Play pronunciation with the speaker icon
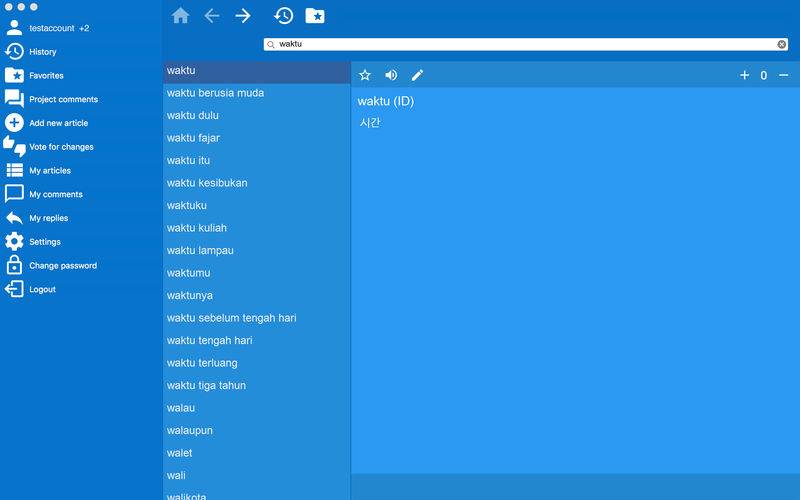Image resolution: width=800 pixels, height=500 pixels. click(x=391, y=76)
